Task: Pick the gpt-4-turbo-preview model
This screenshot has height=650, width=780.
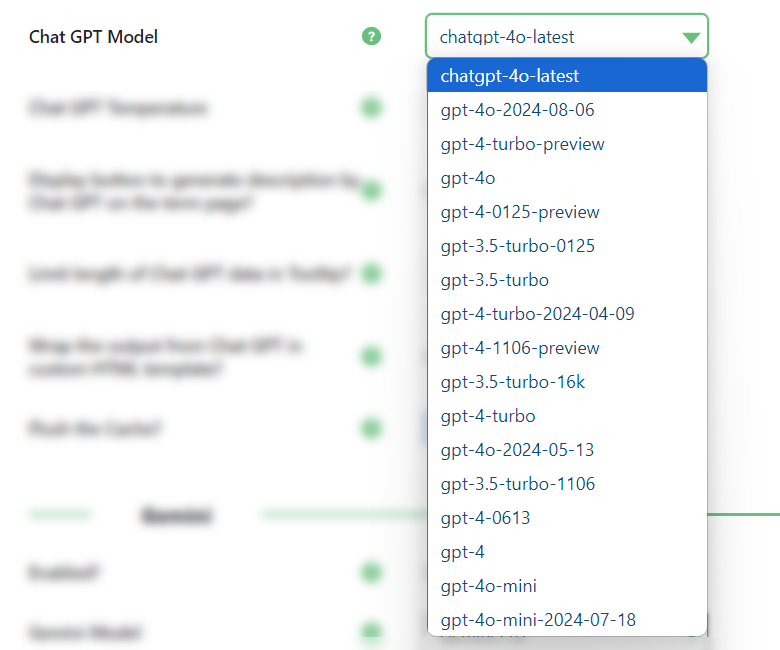Action: tap(567, 144)
